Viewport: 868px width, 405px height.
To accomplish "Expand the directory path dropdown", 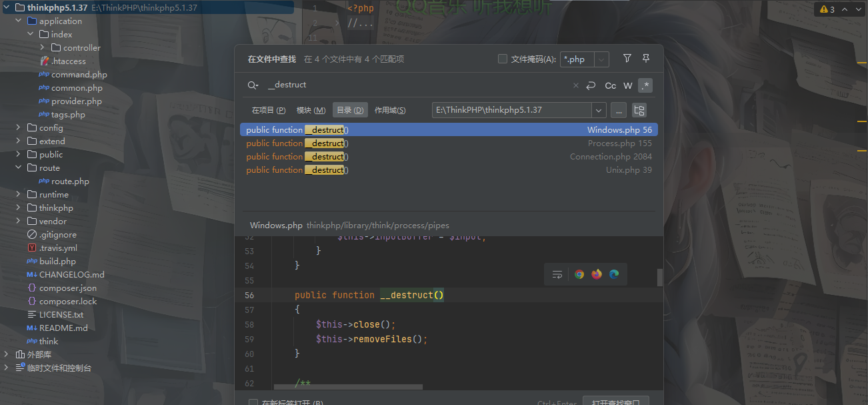I will [598, 110].
